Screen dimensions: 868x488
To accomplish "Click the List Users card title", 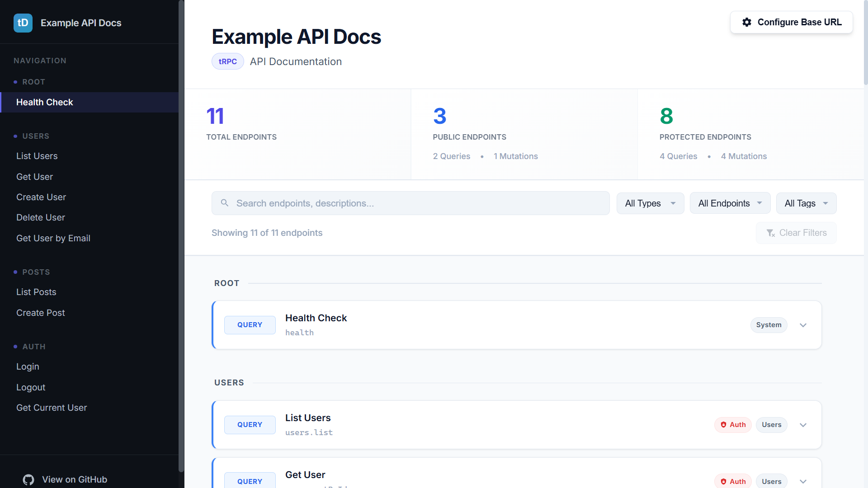I will pos(308,418).
